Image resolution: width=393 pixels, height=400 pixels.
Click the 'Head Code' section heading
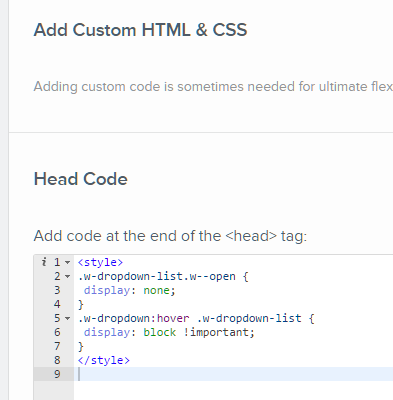click(81, 179)
